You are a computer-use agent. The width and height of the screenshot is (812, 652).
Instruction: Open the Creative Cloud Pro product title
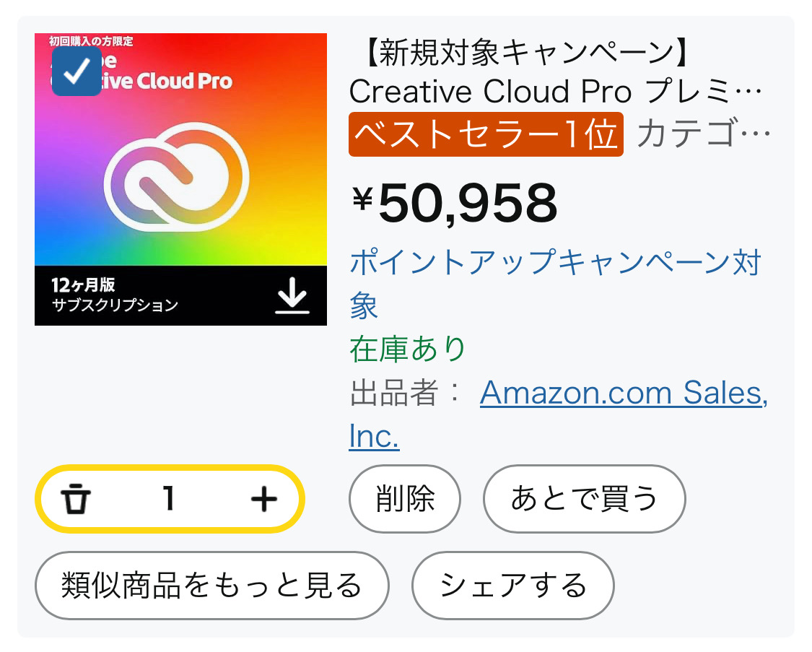[x=555, y=92]
